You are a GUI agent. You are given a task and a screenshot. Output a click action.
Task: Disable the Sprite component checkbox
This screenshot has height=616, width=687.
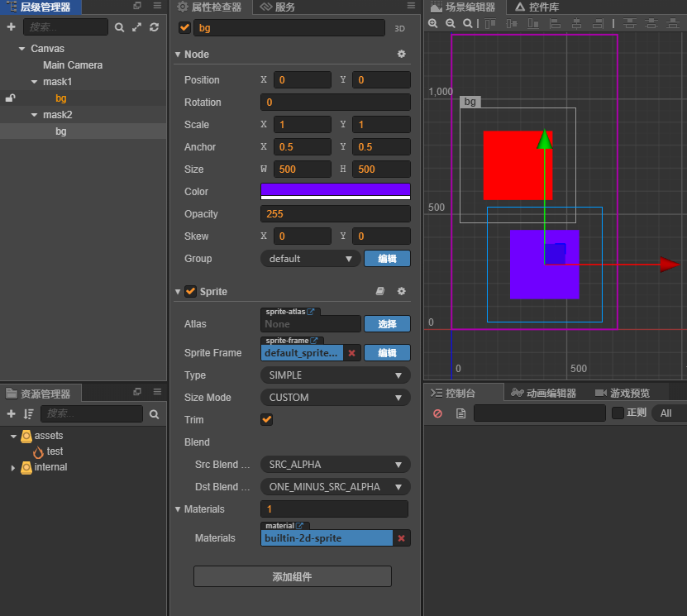pos(190,291)
